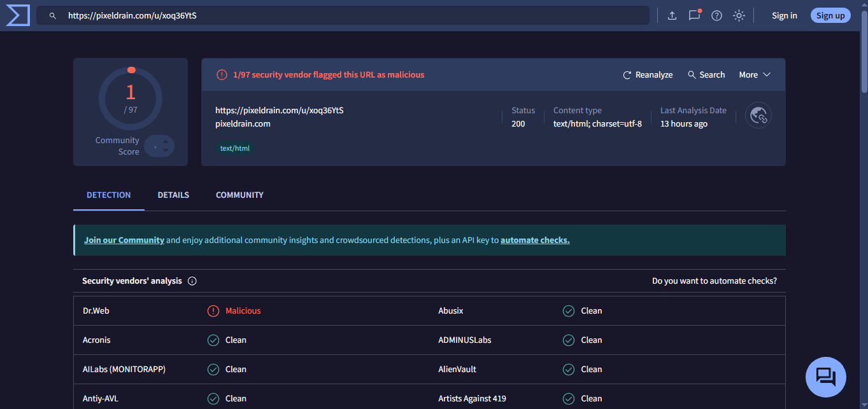Viewport: 868px width, 409px height.
Task: Click the malicious alert icon for Dr.Web
Action: [213, 311]
